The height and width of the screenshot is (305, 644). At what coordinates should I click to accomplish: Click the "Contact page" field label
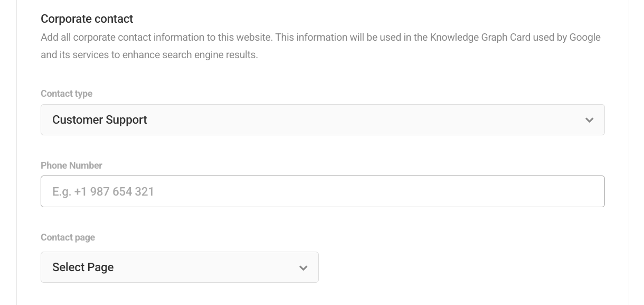click(x=68, y=237)
